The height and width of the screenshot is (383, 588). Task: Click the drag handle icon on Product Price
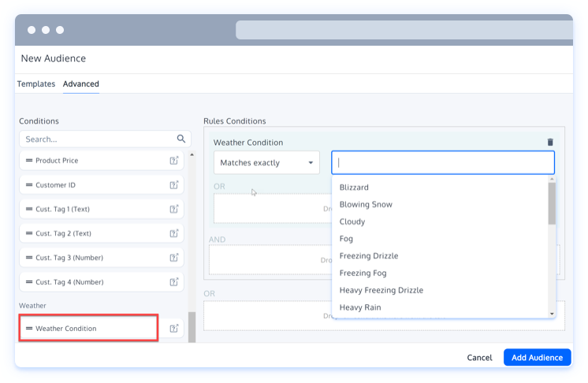click(29, 161)
